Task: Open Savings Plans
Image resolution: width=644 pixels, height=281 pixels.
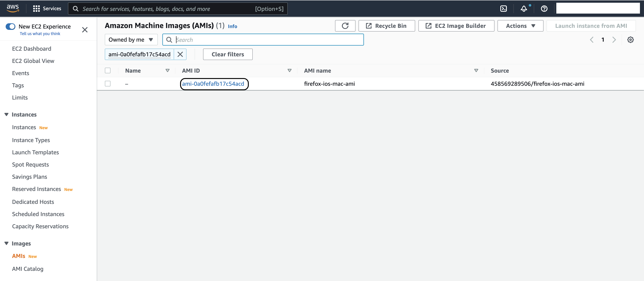Action: 30,177
